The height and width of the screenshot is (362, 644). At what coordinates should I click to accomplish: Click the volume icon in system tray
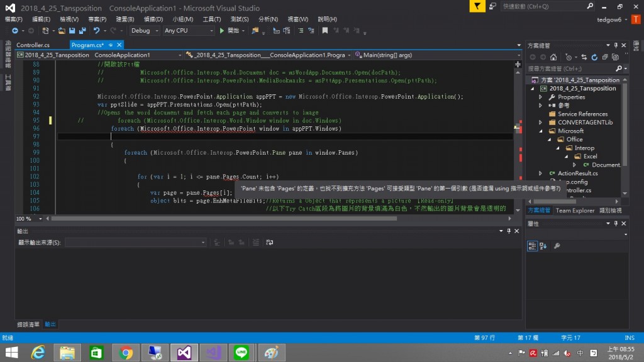click(567, 353)
